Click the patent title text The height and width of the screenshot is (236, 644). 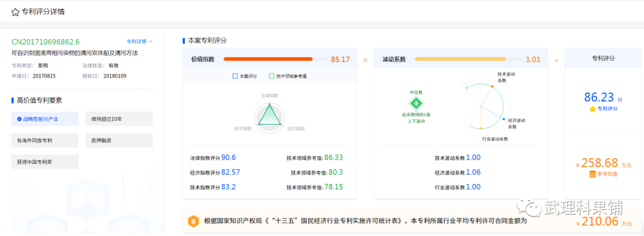75,53
